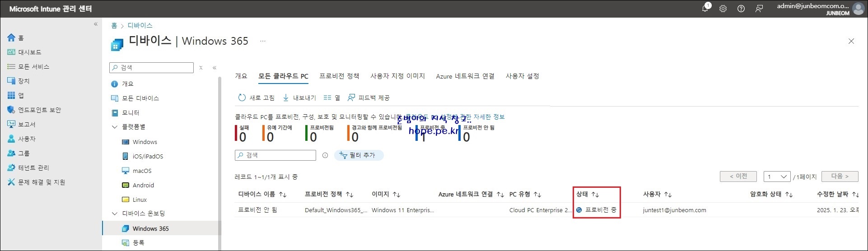The height and width of the screenshot is (251, 868).
Task: Open notifications bell icon
Action: point(705,9)
